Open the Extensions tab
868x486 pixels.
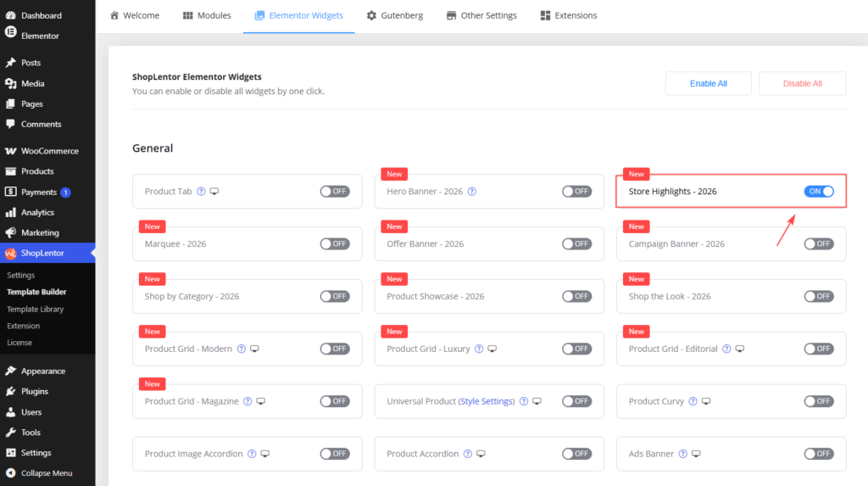click(x=569, y=15)
